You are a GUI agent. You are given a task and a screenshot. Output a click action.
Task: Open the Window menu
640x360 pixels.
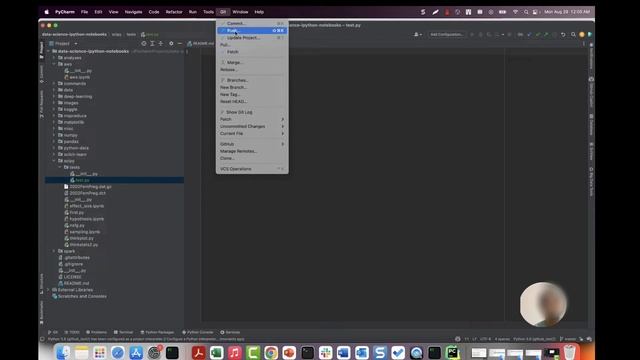coord(240,12)
